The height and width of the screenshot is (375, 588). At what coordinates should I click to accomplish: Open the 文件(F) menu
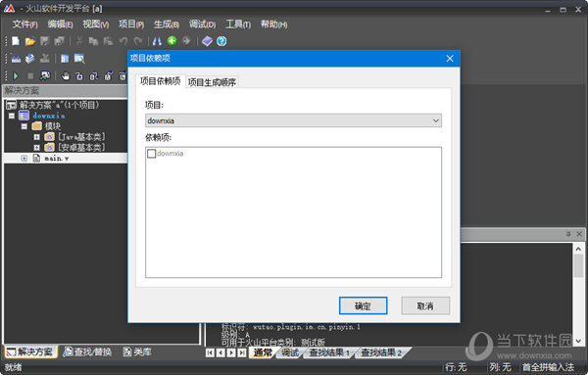pyautogui.click(x=24, y=24)
